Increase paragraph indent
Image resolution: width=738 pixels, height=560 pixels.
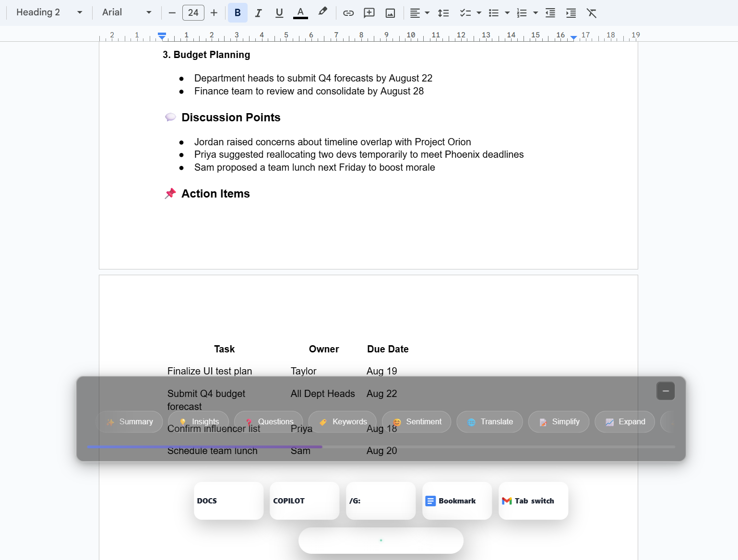tap(571, 13)
